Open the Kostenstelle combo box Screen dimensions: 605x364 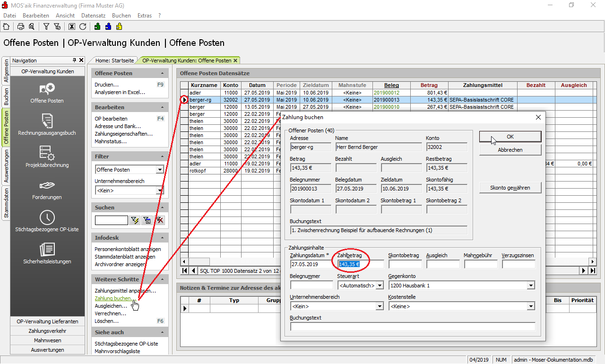tap(531, 306)
